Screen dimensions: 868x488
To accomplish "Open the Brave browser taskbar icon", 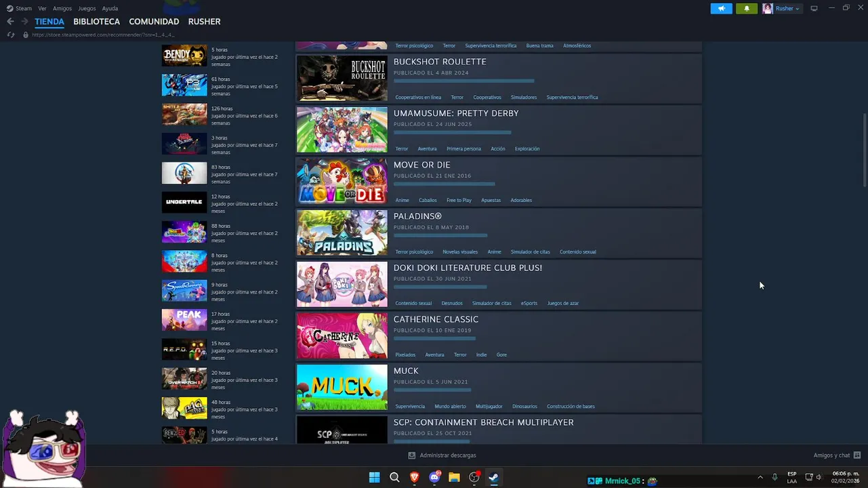I will tap(414, 478).
